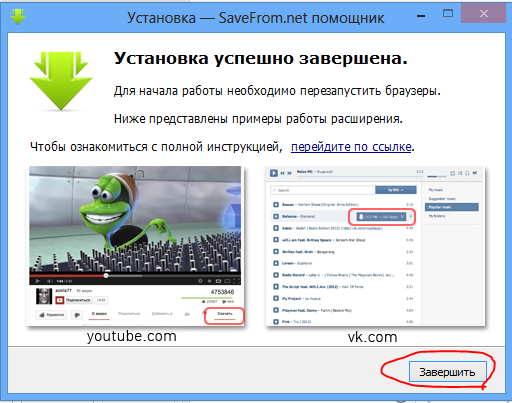512x403 pixels.
Task: Click the Завершить button
Action: click(x=448, y=372)
